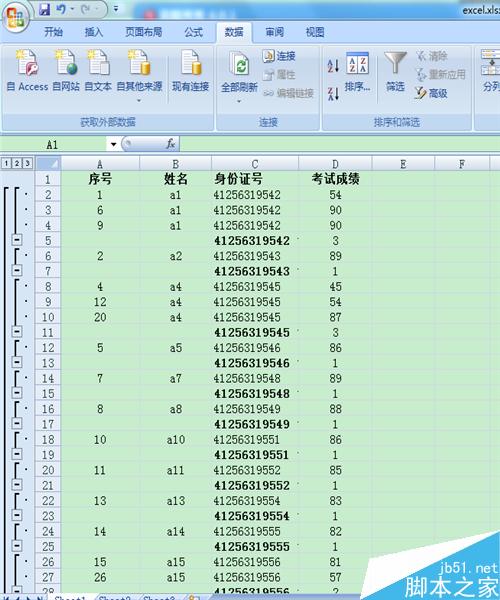500x600 pixels.
Task: Select the 序号 header cell
Action: [100, 179]
